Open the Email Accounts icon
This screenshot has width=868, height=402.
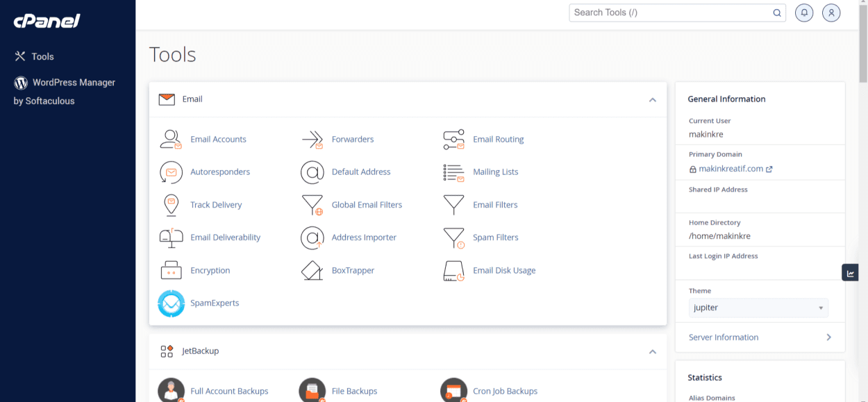171,139
